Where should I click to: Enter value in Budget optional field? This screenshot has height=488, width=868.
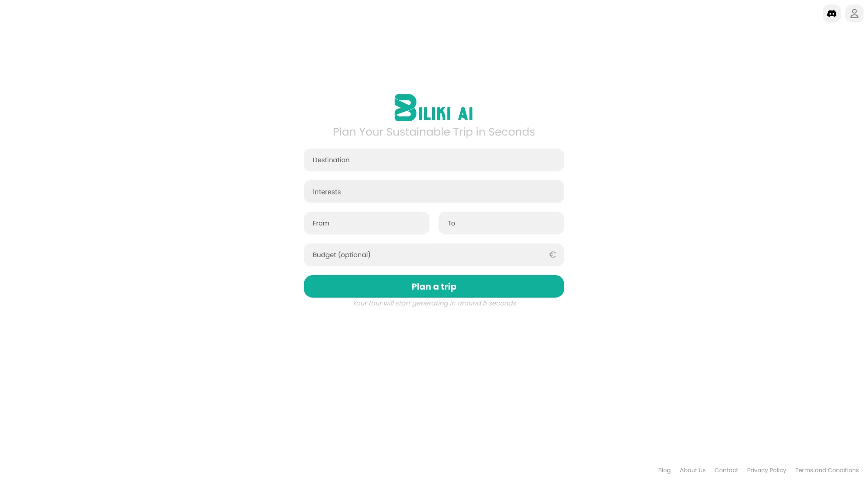pyautogui.click(x=434, y=254)
